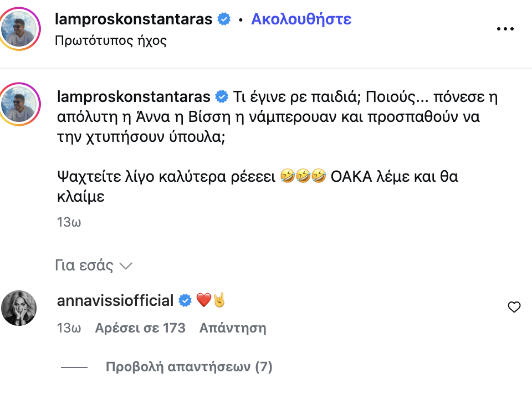Click the post header profile picture
532x399 pixels.
point(21,29)
